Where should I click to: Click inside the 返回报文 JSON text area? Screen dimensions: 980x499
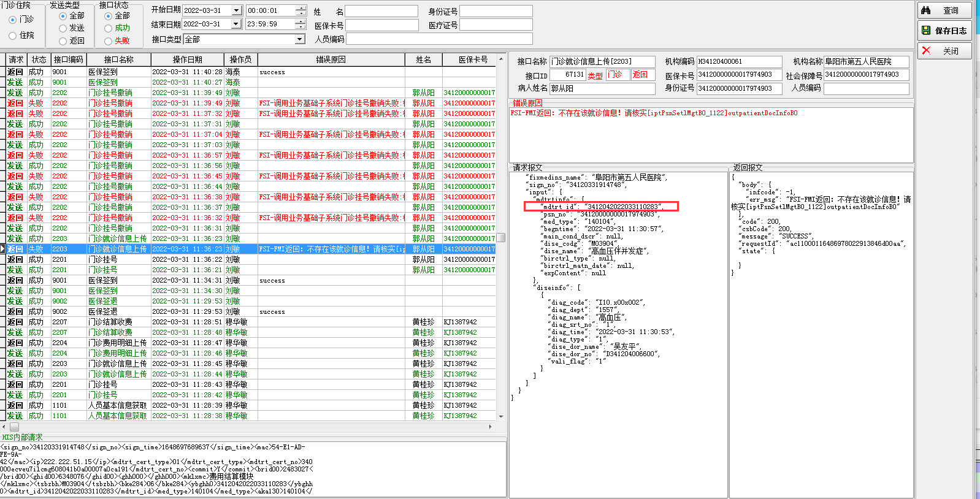[x=821, y=334]
